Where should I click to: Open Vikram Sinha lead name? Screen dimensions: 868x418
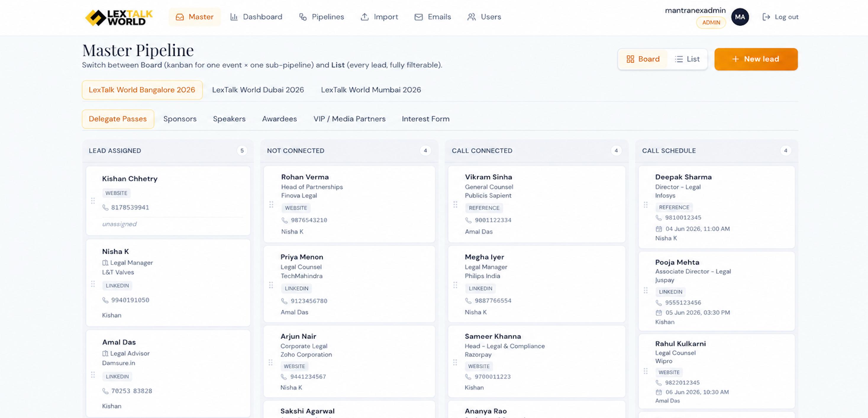(489, 177)
